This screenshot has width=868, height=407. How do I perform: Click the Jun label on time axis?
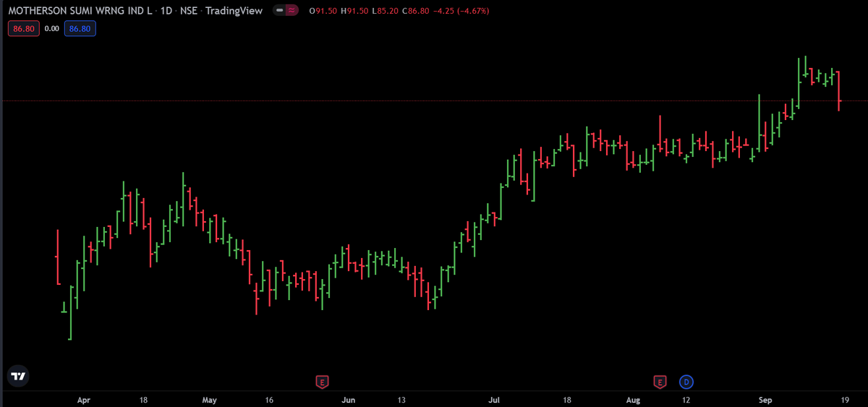tap(349, 400)
